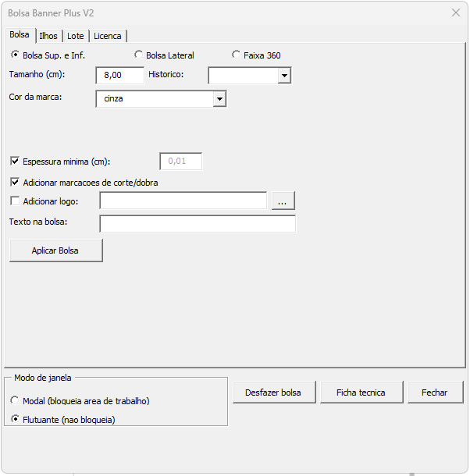Click the Aplicar Bolsa button
This screenshot has width=470, height=476.
point(56,250)
